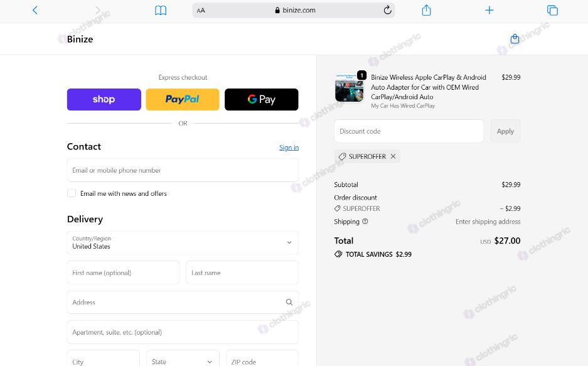
Task: Open the share sheet icon
Action: coord(426,10)
